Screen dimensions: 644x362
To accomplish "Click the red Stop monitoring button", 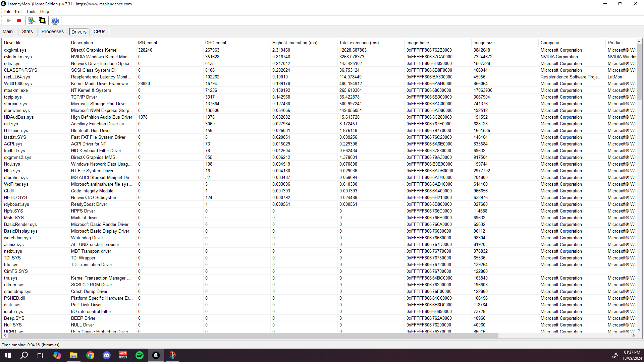I will [19, 21].
